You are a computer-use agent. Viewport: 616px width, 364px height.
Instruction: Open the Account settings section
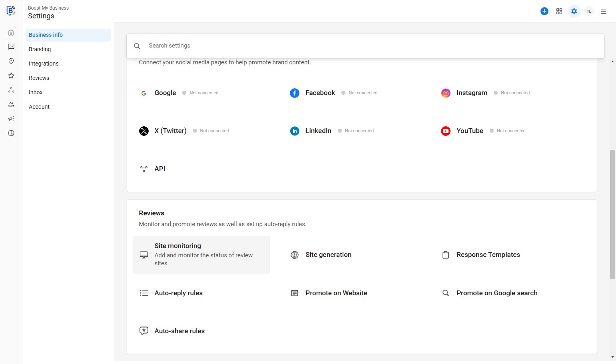click(39, 107)
